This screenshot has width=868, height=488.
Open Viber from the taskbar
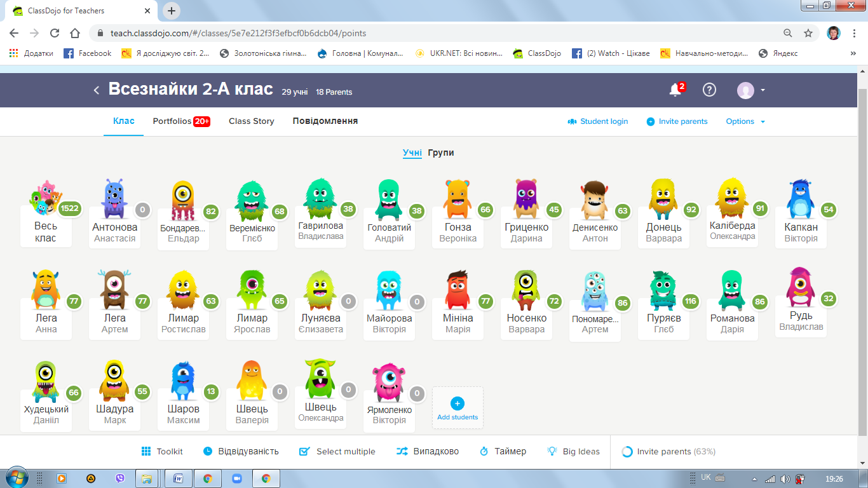(x=120, y=478)
